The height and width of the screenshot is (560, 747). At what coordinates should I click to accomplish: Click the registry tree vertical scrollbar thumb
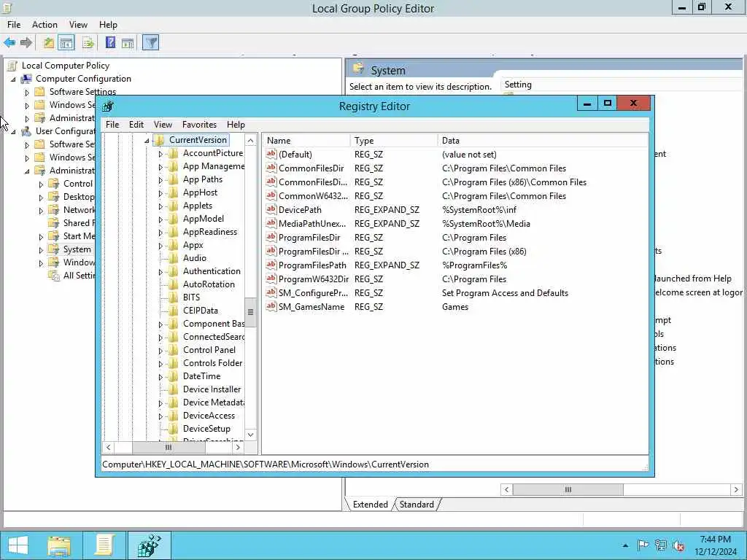[251, 312]
